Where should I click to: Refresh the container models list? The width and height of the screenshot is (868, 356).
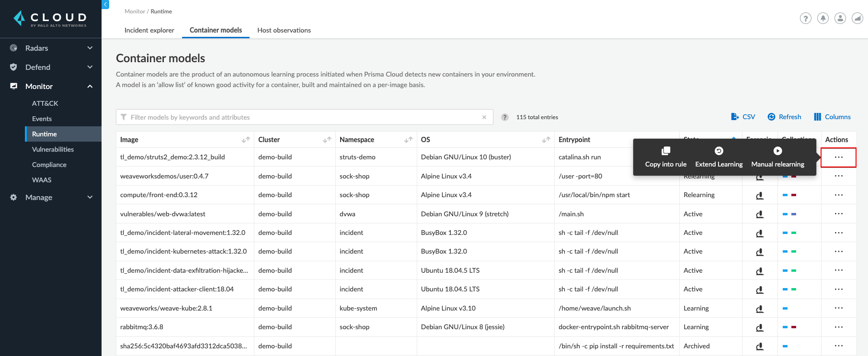[x=784, y=117]
